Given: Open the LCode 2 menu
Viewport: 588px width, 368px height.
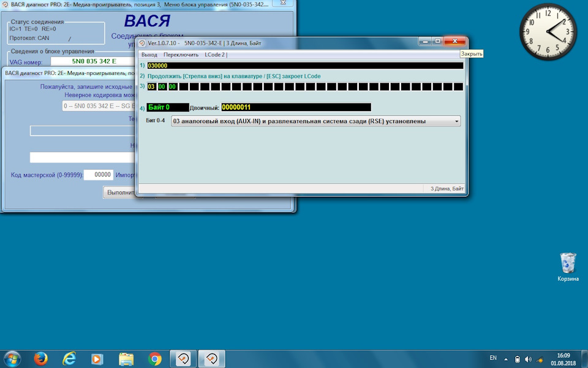Looking at the screenshot, I should [214, 55].
